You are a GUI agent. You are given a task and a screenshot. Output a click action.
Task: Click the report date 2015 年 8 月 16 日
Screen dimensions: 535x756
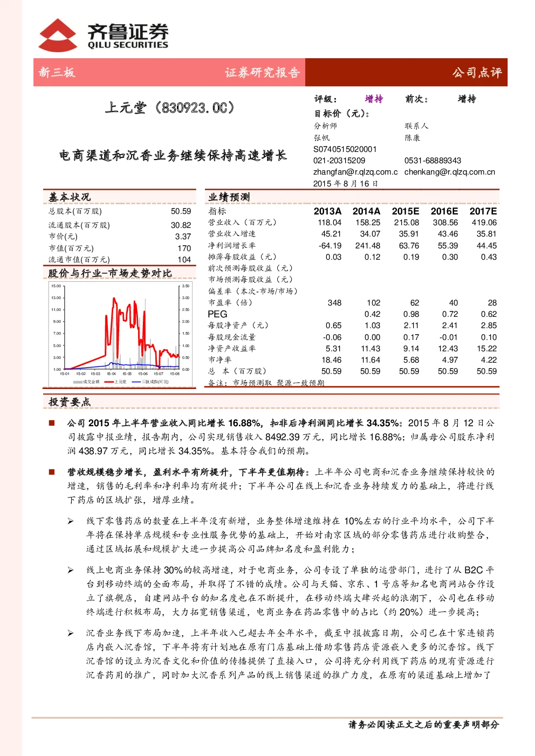[346, 183]
